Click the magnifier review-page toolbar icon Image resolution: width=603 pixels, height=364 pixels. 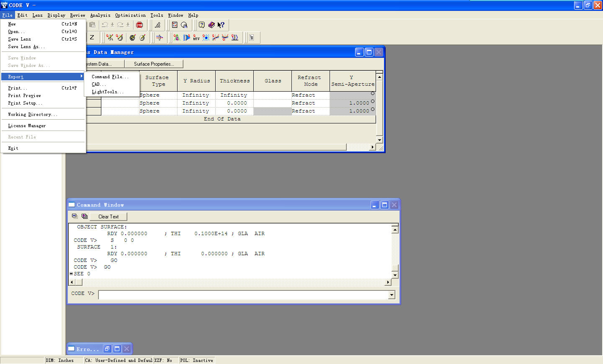click(x=184, y=25)
